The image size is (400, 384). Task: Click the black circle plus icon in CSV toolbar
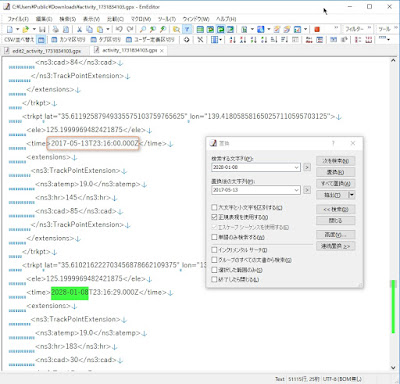(x=187, y=40)
